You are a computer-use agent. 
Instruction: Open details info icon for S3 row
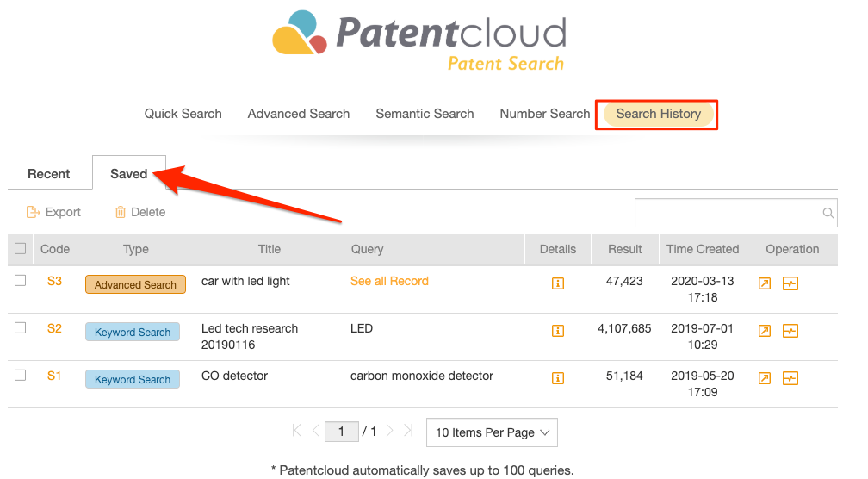coord(557,283)
